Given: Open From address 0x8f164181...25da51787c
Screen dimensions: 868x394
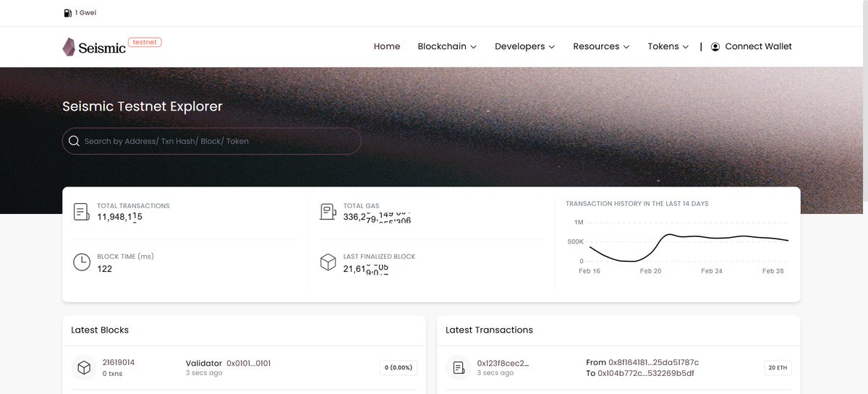Looking at the screenshot, I should tap(652, 362).
